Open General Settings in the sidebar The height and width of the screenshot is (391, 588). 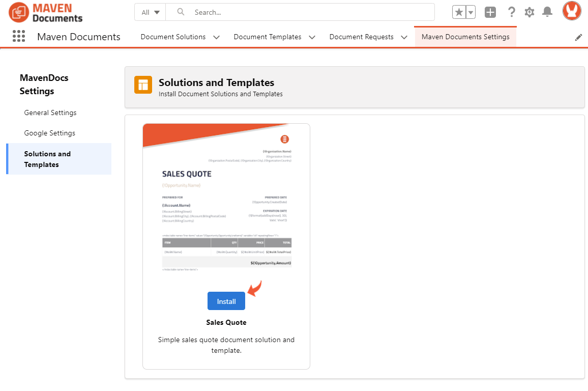(50, 113)
